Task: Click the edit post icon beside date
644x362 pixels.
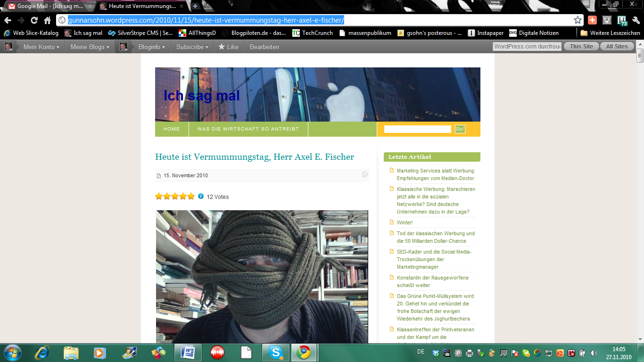Action: point(364,175)
